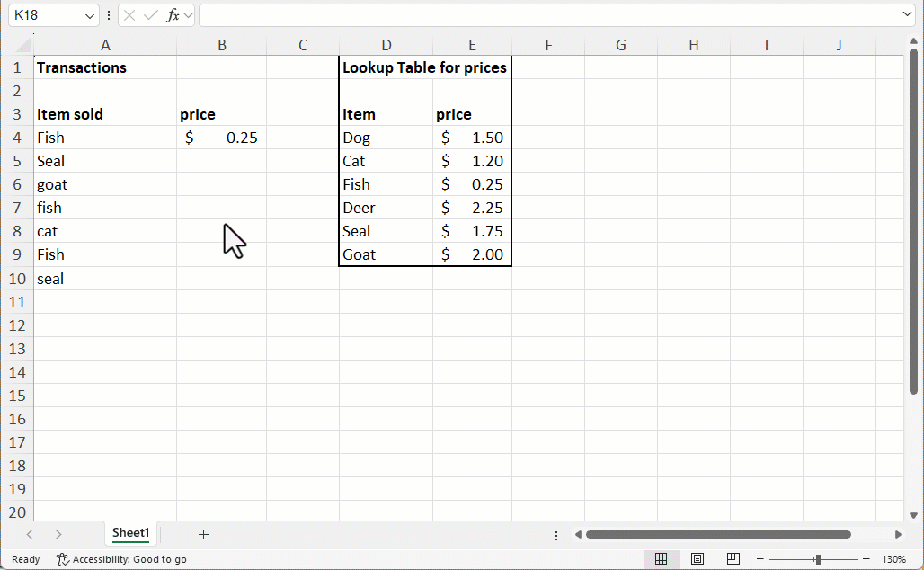The height and width of the screenshot is (570, 924).
Task: Switch to Page Break Preview view
Action: 733,559
